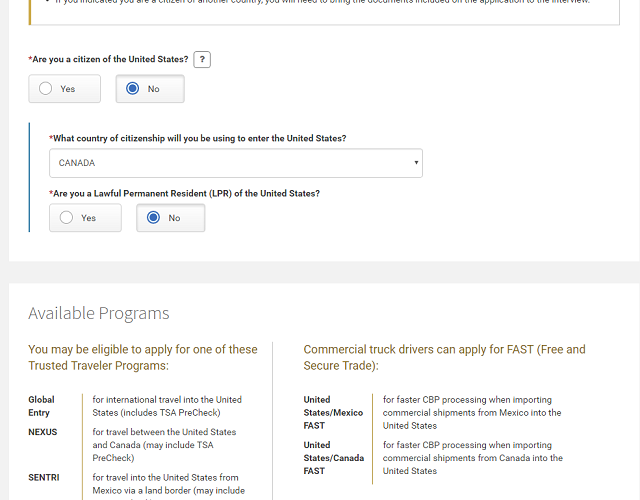Viewport: 640px width, 500px height.
Task: Select Yes for United States citizen
Action: [x=64, y=89]
